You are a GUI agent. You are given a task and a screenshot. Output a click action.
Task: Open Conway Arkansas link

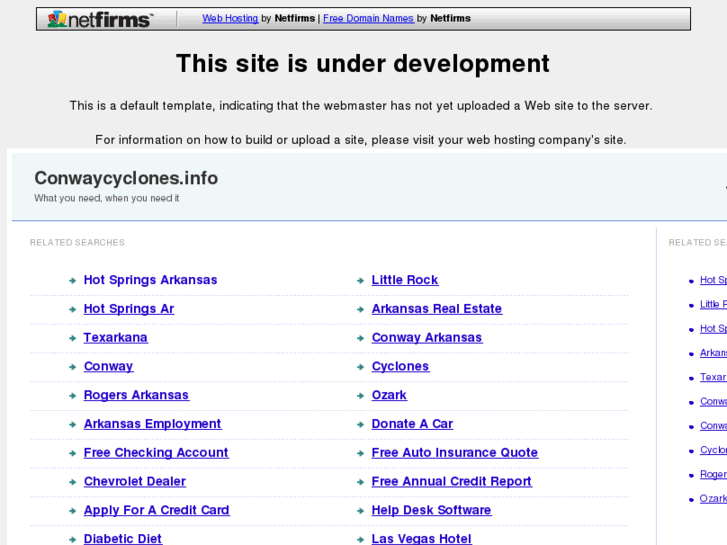point(427,337)
